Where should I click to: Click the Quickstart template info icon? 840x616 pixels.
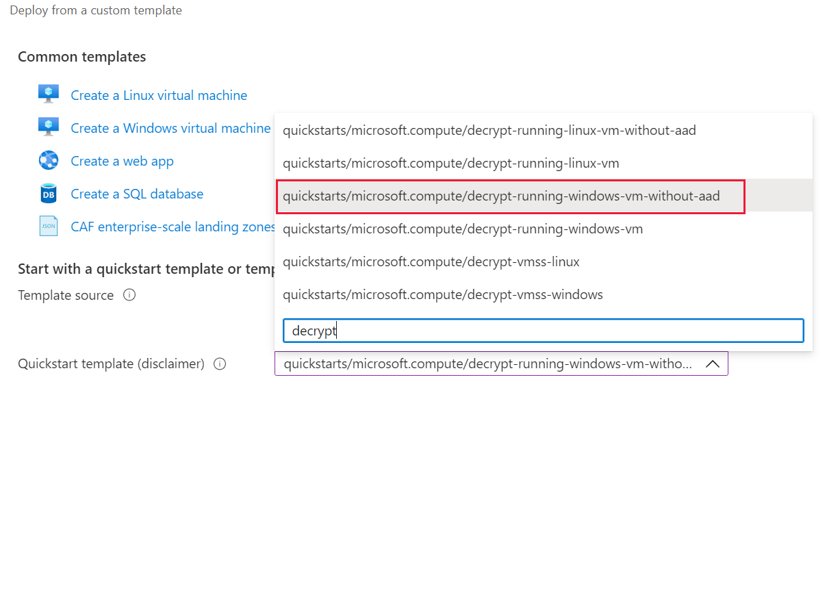220,364
